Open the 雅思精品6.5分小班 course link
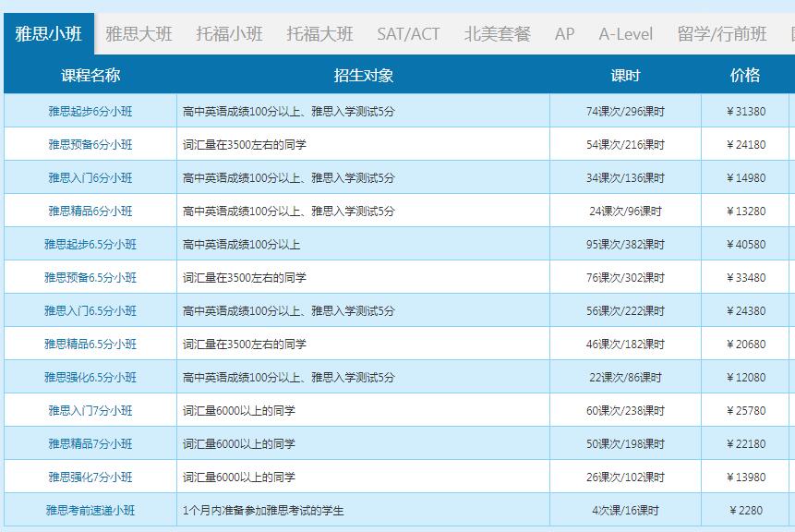Viewport: 795px width, 532px height. click(90, 344)
